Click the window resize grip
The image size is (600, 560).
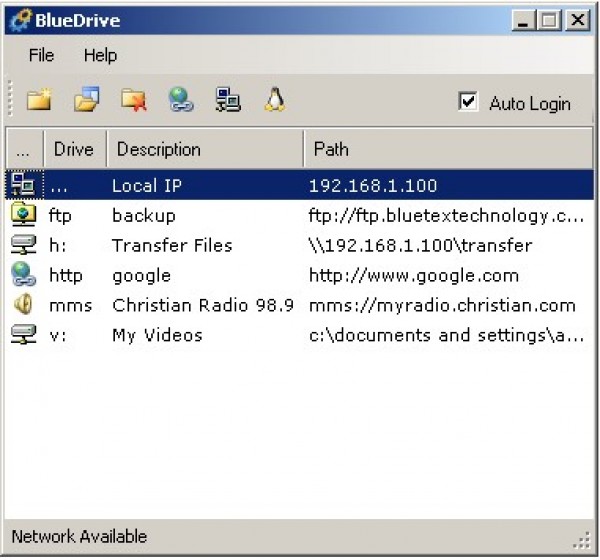[582, 540]
